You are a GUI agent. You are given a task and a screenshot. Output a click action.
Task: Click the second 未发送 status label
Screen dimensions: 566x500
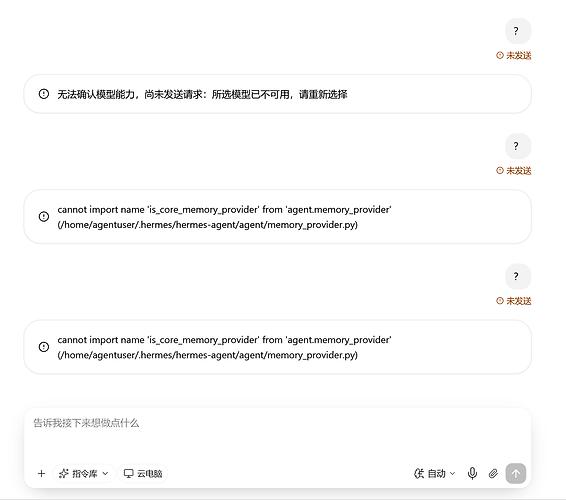514,170
